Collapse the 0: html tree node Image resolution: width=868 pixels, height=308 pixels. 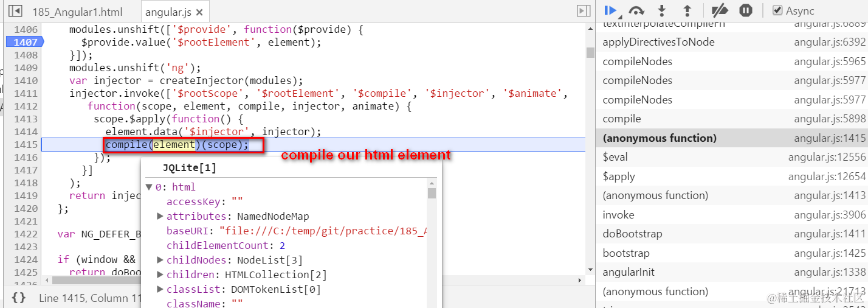point(150,187)
